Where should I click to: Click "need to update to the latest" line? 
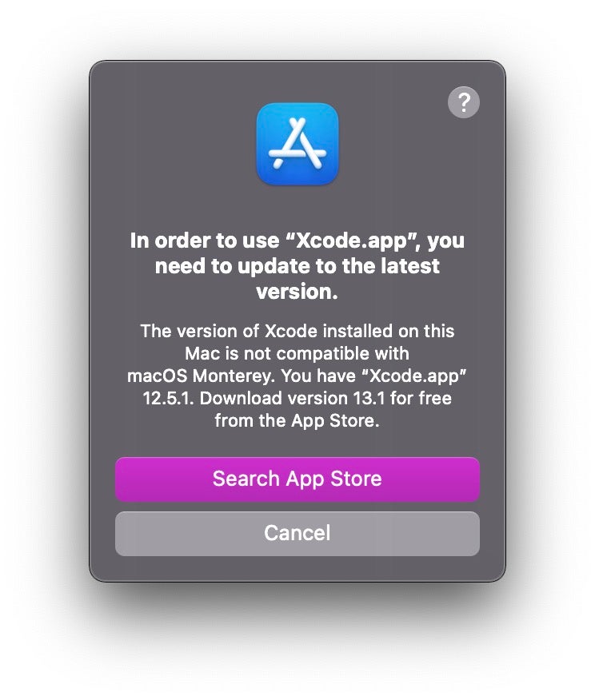point(297,267)
